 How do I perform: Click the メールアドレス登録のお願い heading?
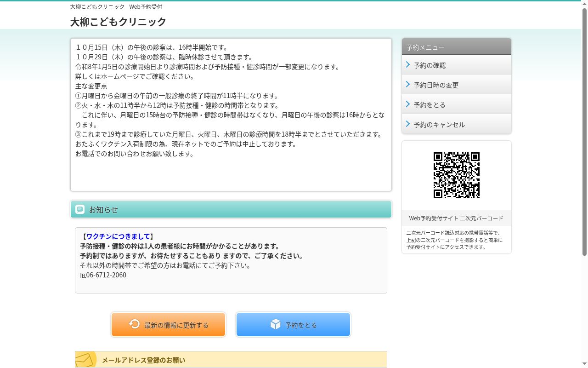(143, 360)
